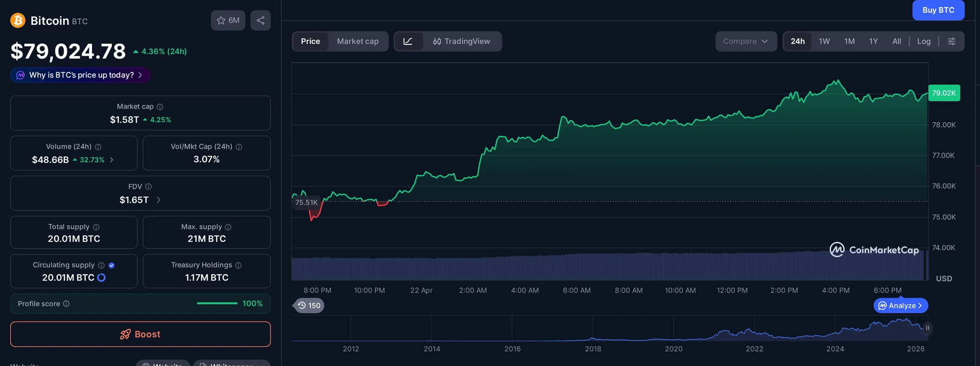The width and height of the screenshot is (980, 366).
Task: Click the 21M BTC max supply value
Action: (207, 239)
